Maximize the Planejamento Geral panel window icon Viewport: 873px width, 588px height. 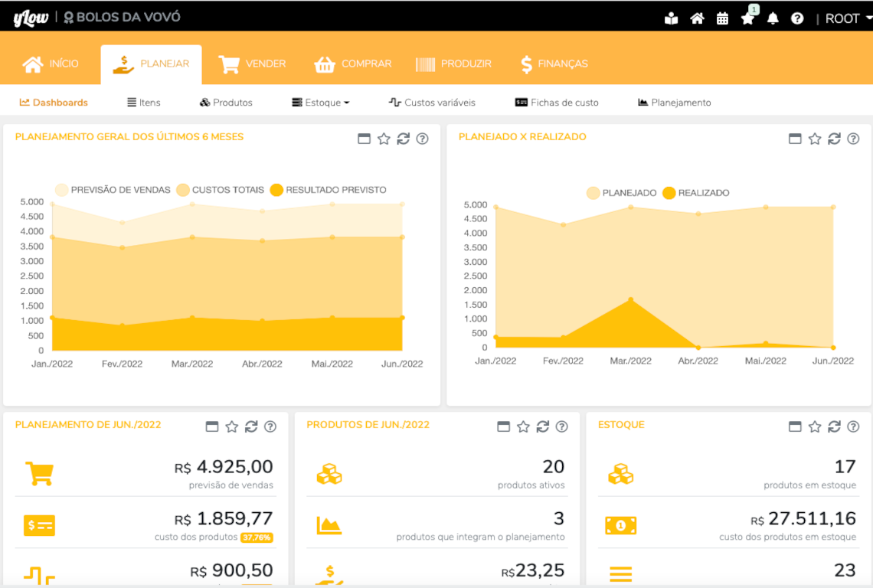(x=365, y=139)
